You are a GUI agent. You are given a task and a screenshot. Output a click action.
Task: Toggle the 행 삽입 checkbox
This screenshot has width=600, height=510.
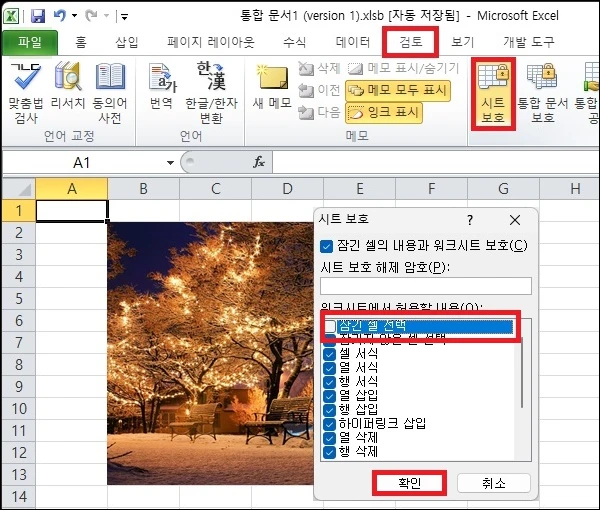[329, 410]
